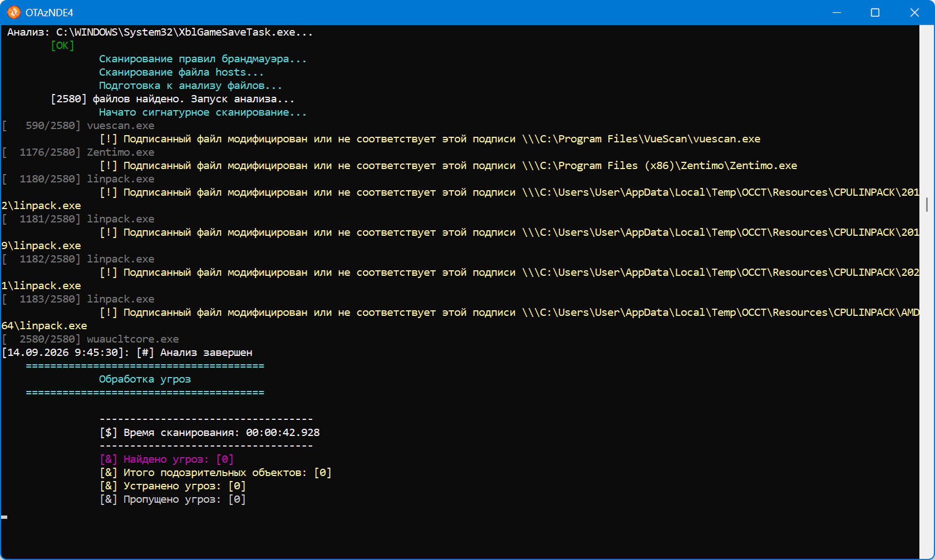This screenshot has height=560, width=935.
Task: Click the 'Обработка угроз' heading
Action: 145,379
